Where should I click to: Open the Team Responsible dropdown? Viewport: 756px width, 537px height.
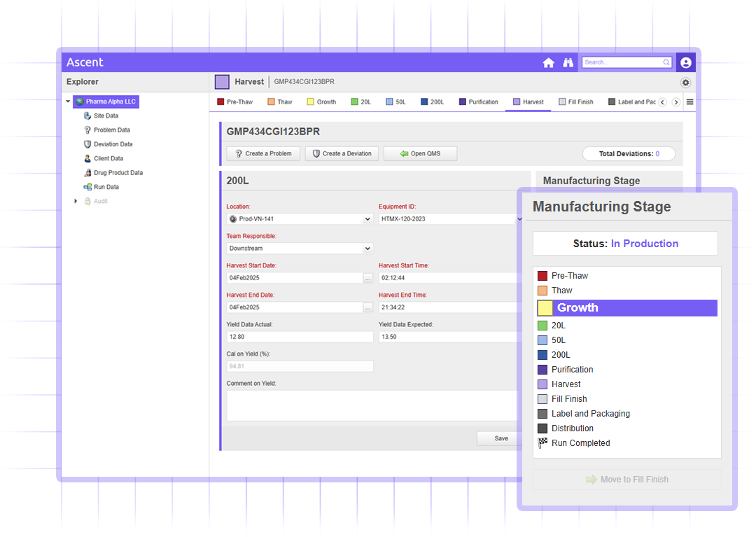tap(300, 249)
